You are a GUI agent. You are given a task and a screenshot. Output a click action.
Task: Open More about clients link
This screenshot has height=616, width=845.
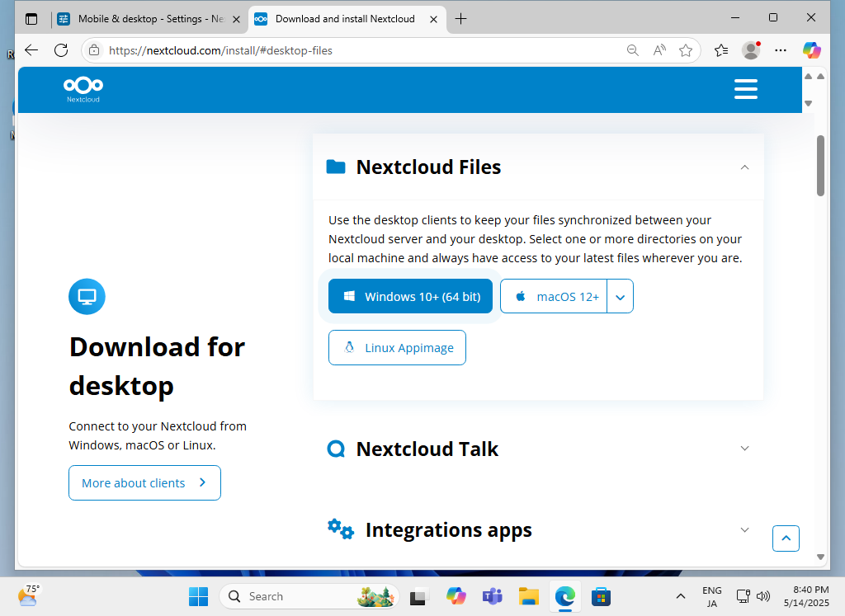pos(144,483)
